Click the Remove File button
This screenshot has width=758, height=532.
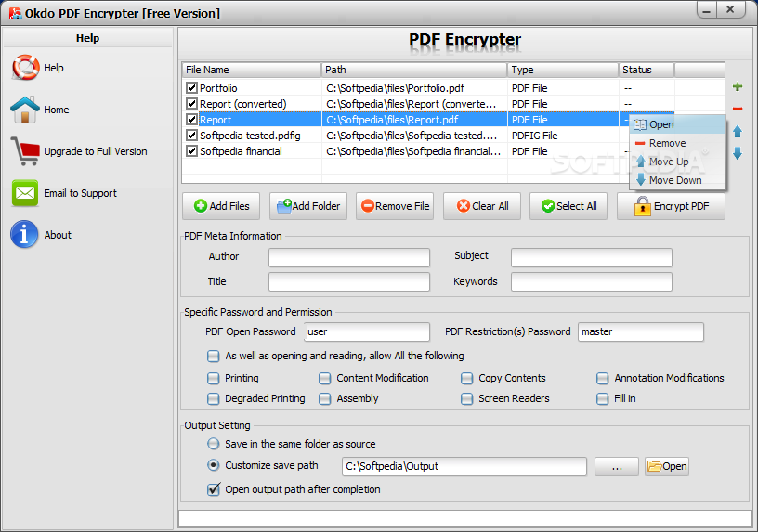click(395, 206)
